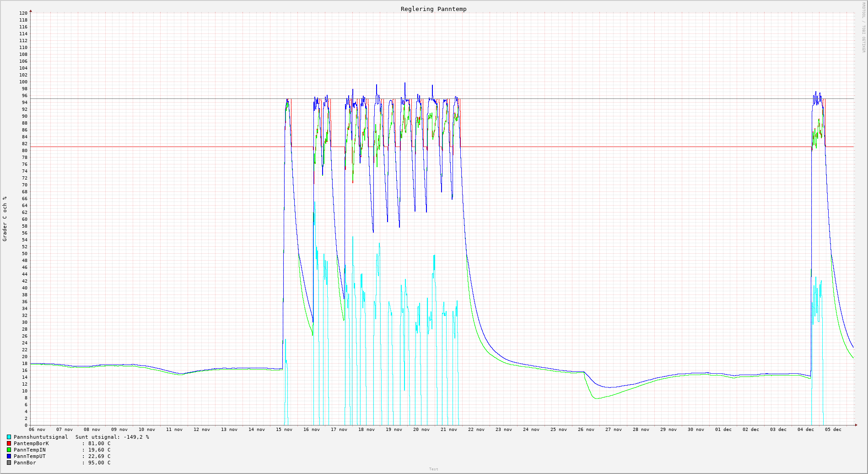Click the cyan Pannshuntutsignal legend swatch
This screenshot has height=474, width=868.
[9, 437]
